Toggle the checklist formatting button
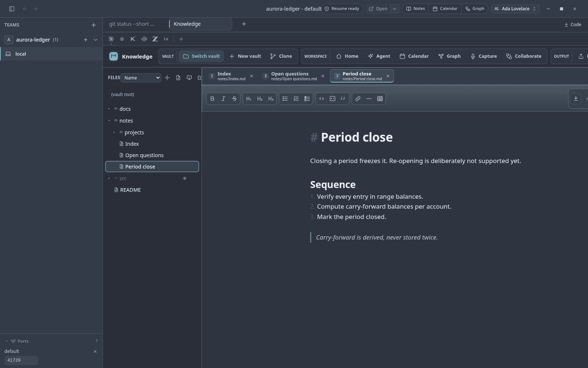This screenshot has width=588, height=368. pos(307,99)
